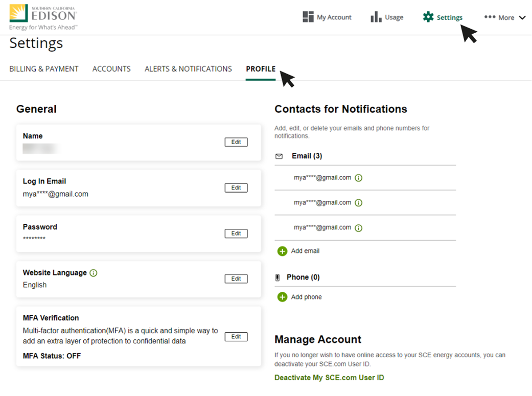
Task: Show info for third notification email
Action: 358,228
